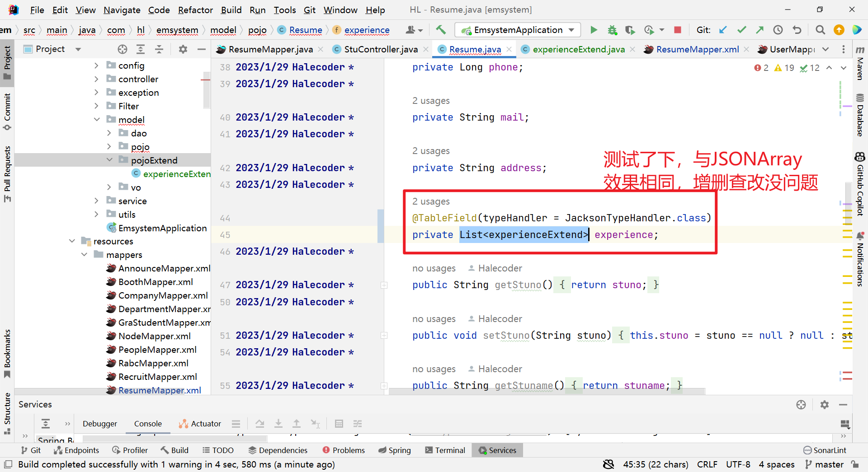The width and height of the screenshot is (868, 472).
Task: Run EmsystemApplication with the green play icon
Action: tap(594, 30)
